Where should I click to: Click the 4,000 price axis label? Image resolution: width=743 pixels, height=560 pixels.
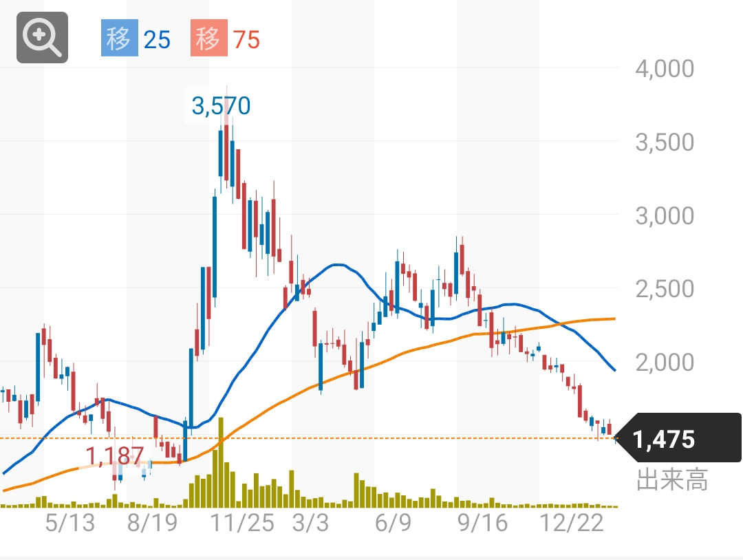(665, 69)
